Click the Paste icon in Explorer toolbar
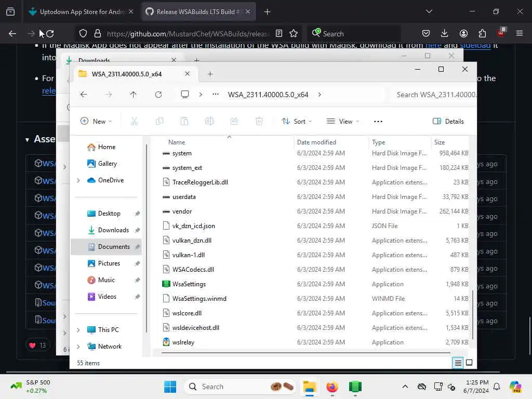 click(184, 121)
